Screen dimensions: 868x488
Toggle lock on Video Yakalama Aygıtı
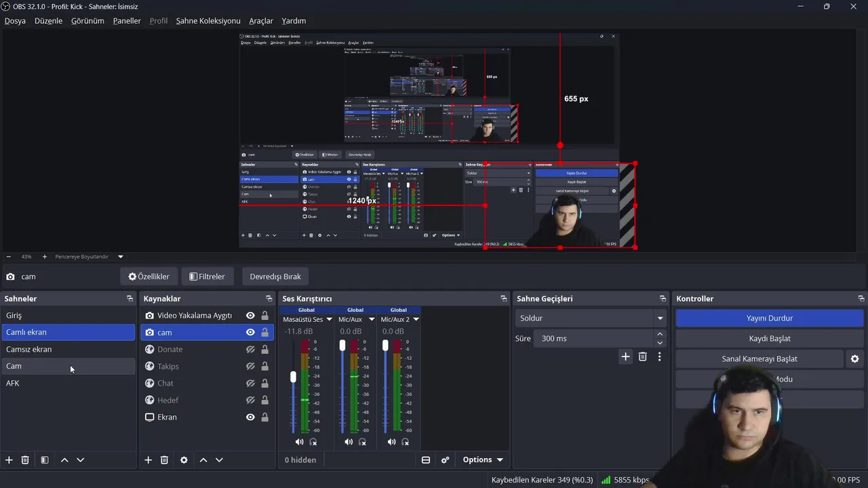tap(264, 315)
